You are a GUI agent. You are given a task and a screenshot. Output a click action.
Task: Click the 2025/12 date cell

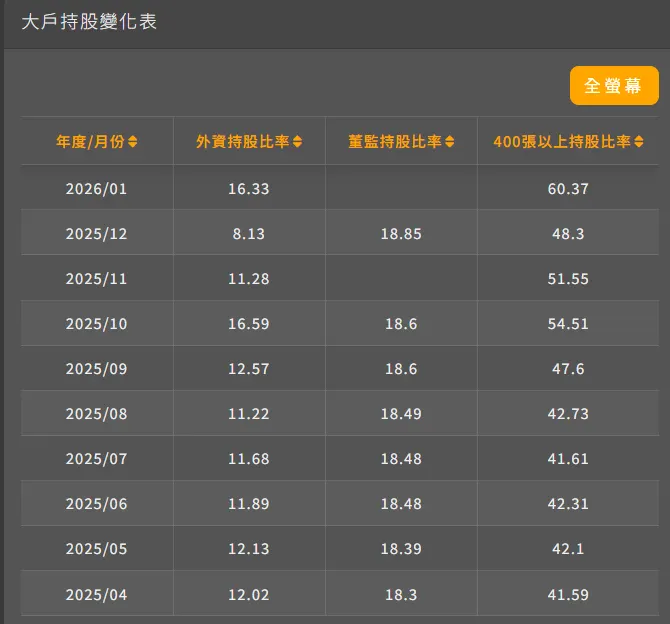click(97, 234)
